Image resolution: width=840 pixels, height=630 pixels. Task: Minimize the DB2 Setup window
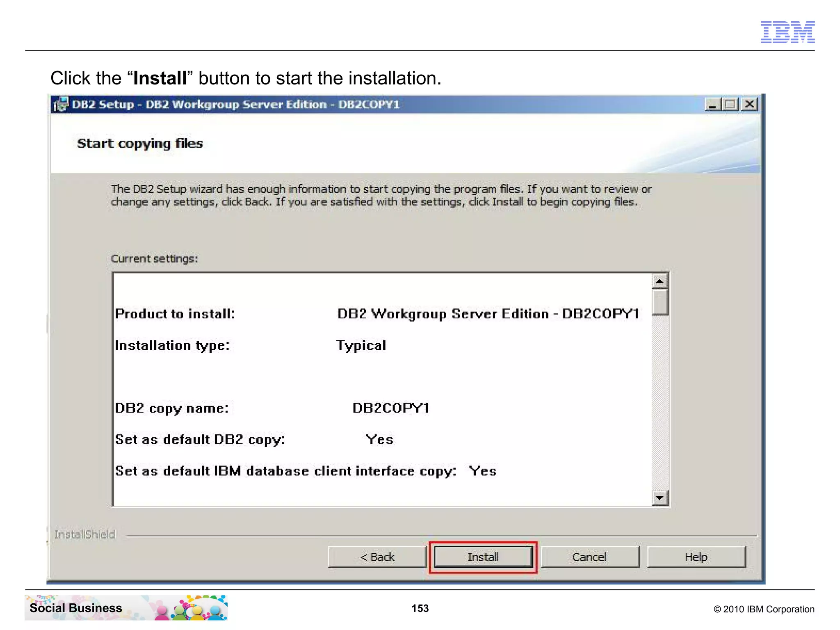click(712, 105)
